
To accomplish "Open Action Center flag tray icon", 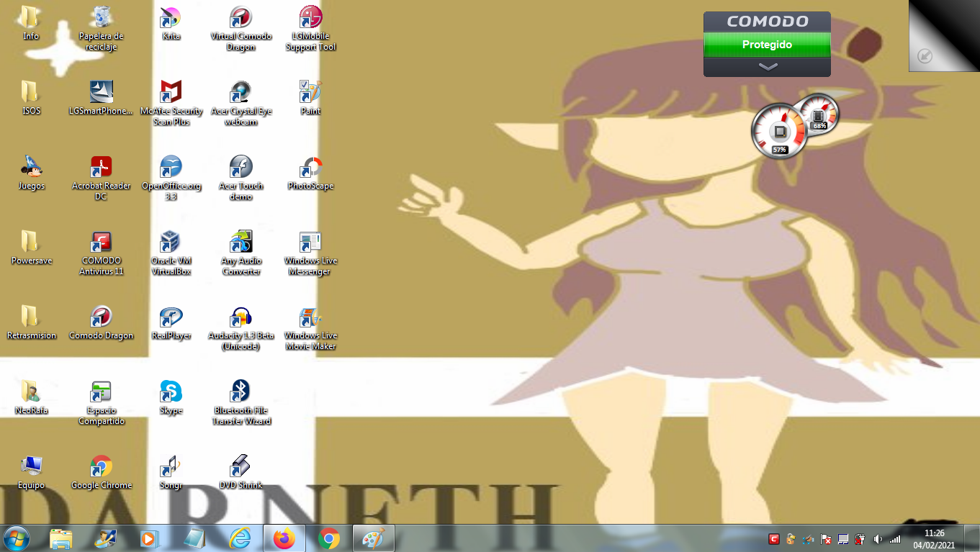I will 826,539.
